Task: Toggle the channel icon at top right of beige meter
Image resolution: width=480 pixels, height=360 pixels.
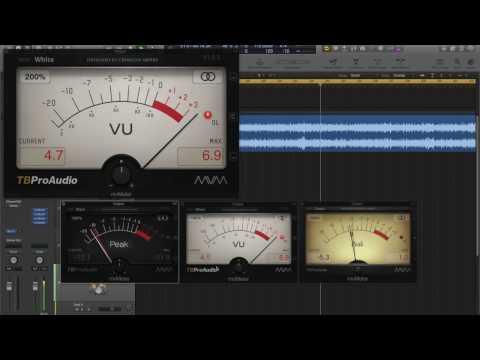Action: click(403, 218)
